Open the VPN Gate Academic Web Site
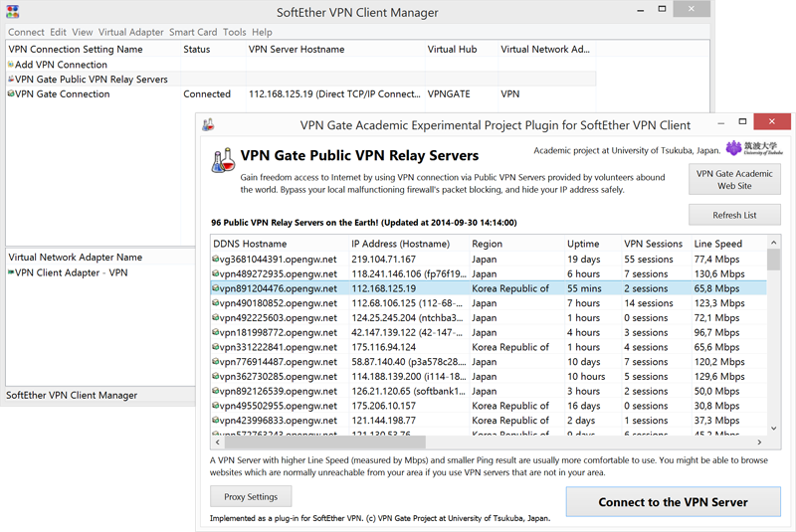 click(x=734, y=180)
